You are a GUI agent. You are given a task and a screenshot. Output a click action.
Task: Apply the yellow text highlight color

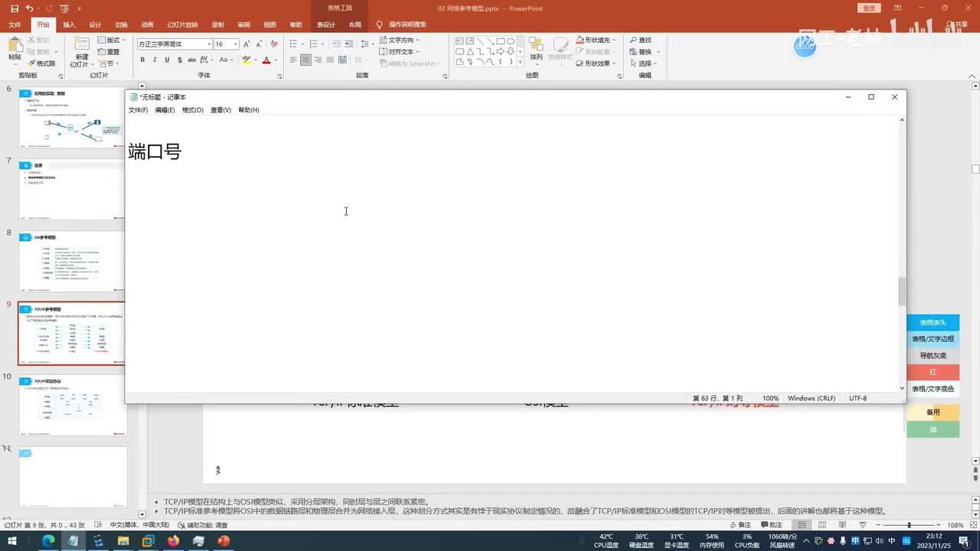247,60
